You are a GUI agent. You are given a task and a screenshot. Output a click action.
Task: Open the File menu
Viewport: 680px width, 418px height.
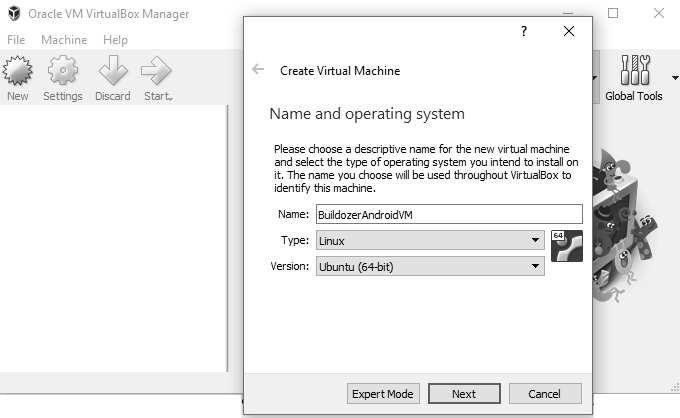pos(16,40)
